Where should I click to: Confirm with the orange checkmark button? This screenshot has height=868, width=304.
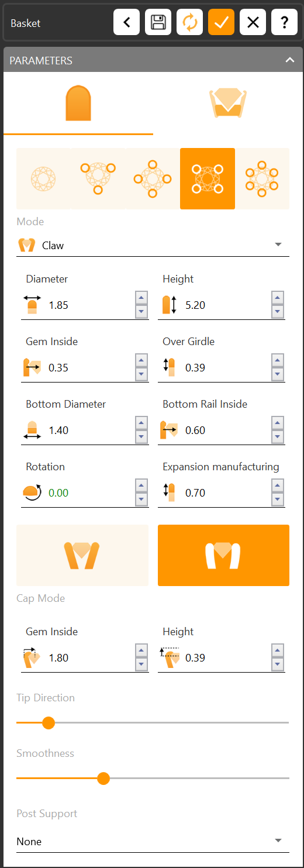222,23
